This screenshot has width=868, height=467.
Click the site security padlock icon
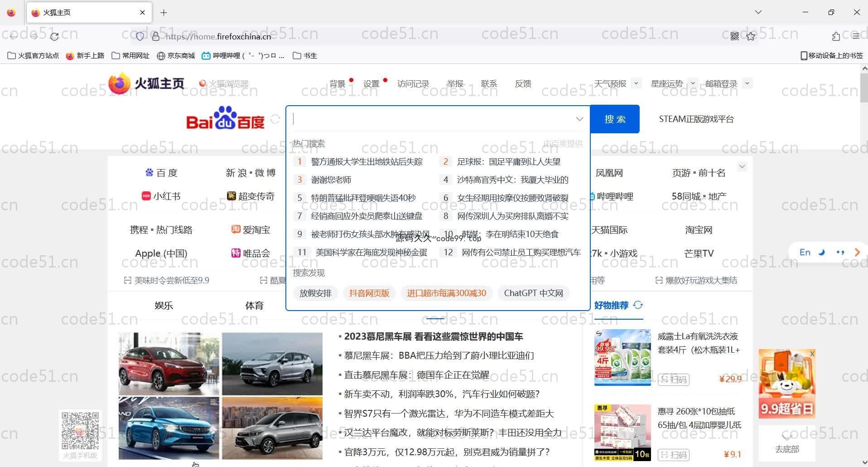pos(155,36)
